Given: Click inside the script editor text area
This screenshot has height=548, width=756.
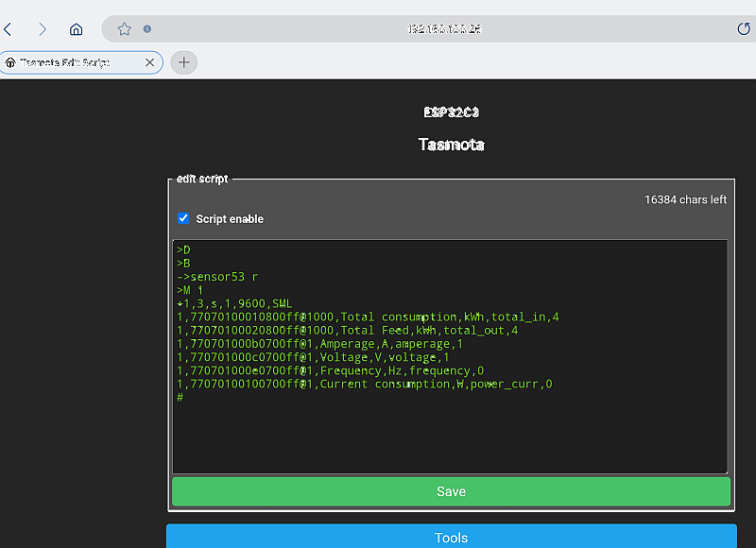Looking at the screenshot, I should (x=450, y=356).
